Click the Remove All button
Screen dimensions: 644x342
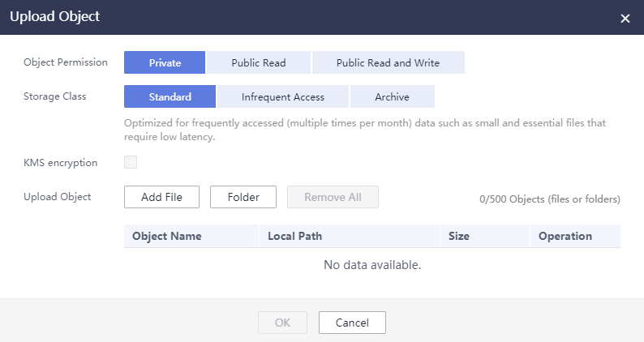(x=333, y=197)
